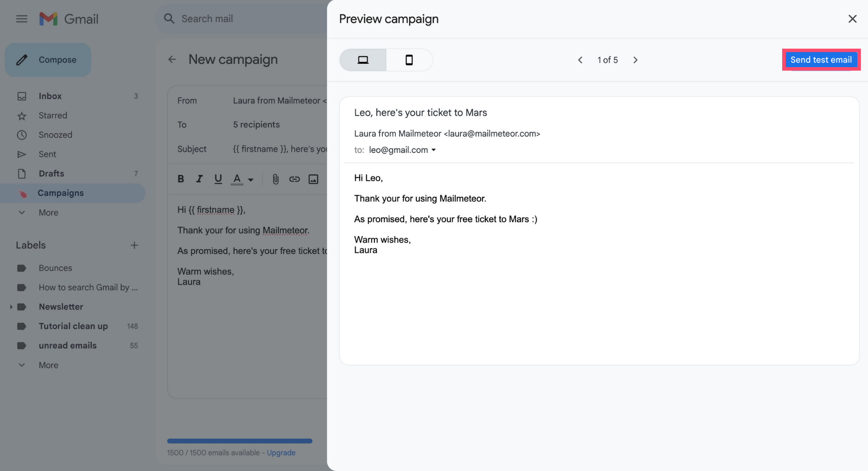Click the sender line Laura from Mailmeteor in preview

tap(447, 134)
